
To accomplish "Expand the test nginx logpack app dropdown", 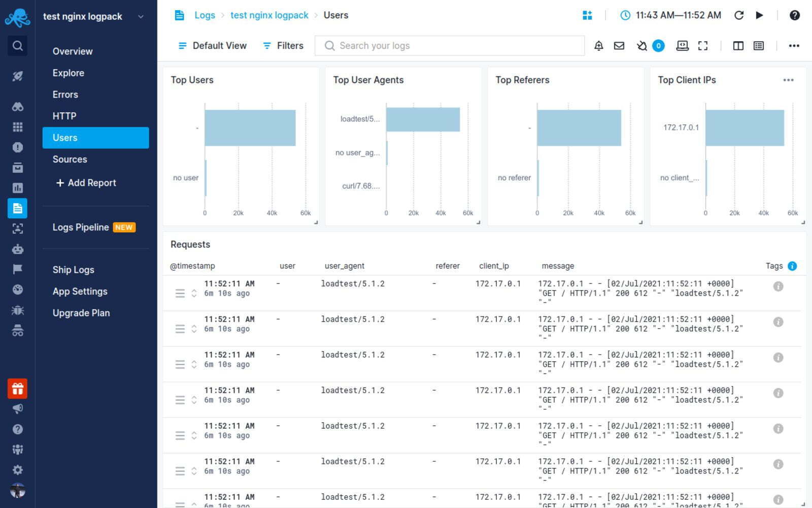I will click(141, 17).
